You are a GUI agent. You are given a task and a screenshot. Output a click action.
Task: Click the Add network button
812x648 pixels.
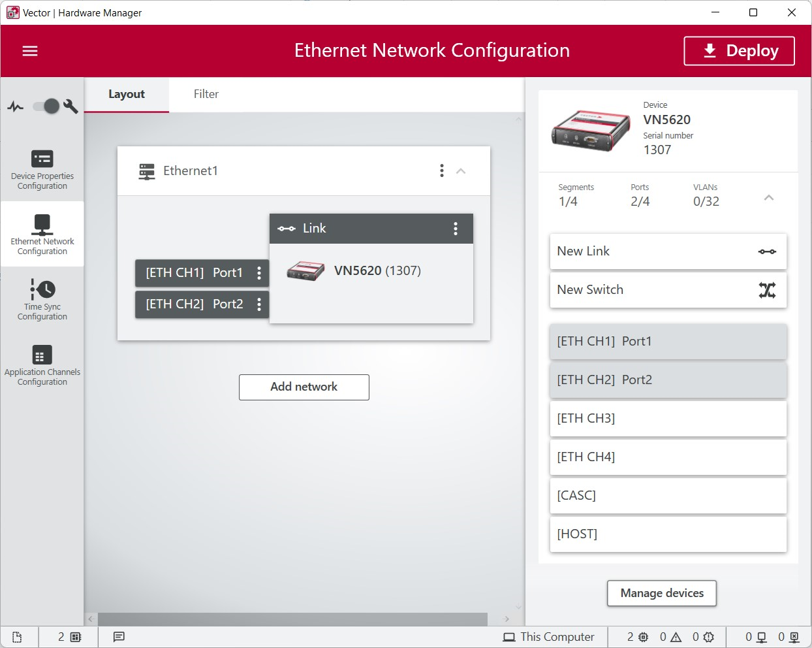coord(304,387)
